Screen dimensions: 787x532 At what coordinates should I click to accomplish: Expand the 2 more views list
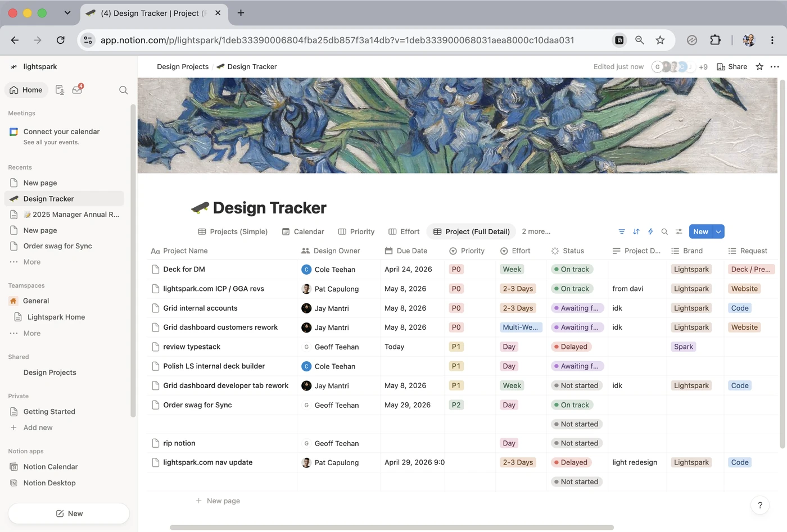pos(536,231)
